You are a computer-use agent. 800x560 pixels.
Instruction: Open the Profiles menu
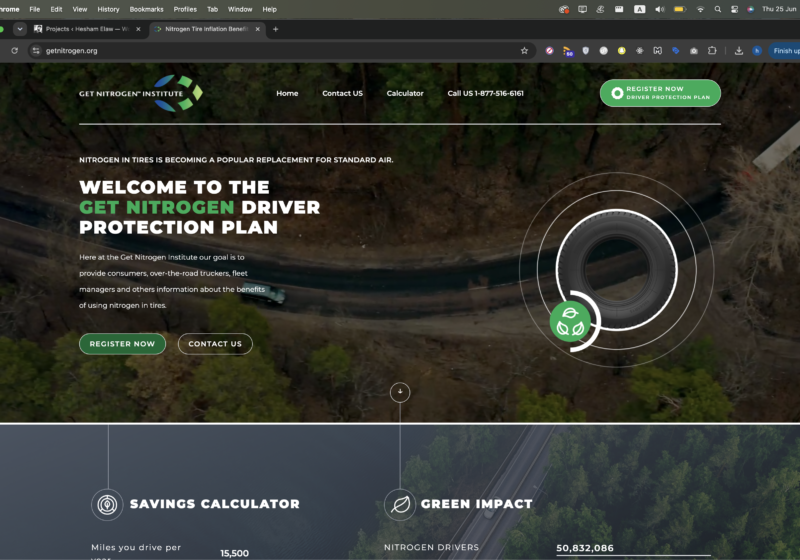pos(185,9)
